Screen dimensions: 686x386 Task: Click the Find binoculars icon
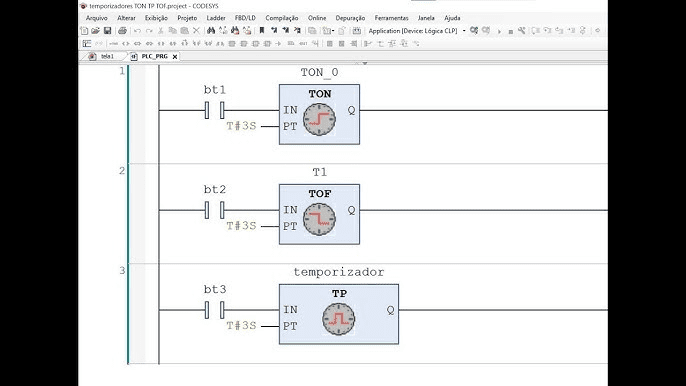211,31
